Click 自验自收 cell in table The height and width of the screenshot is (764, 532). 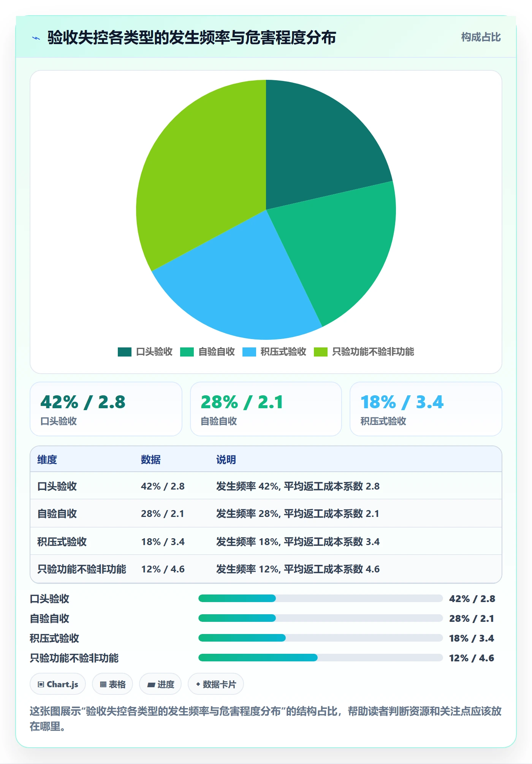coord(57,514)
